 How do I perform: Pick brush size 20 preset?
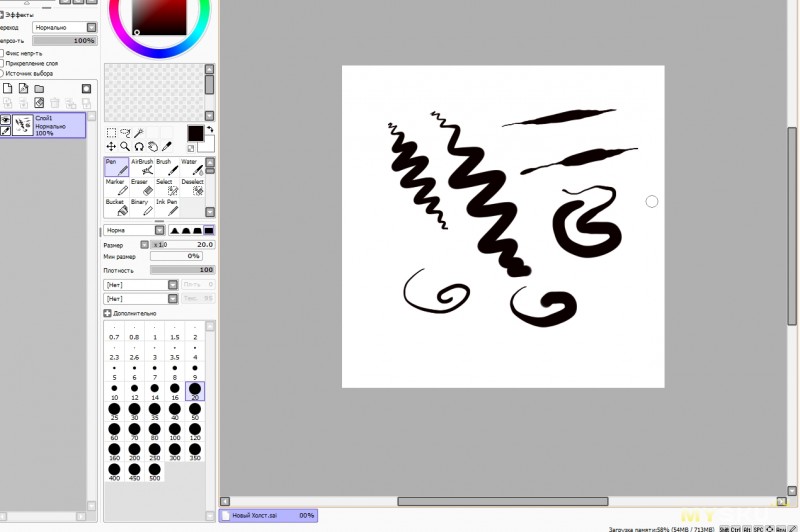coord(195,391)
